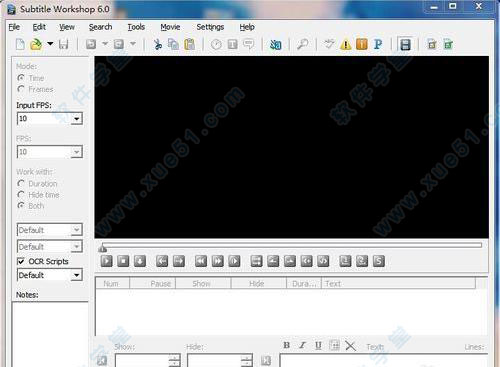This screenshot has width=500, height=367.
Task: Open the Undo history dropdown arrow
Action: [x=105, y=44]
